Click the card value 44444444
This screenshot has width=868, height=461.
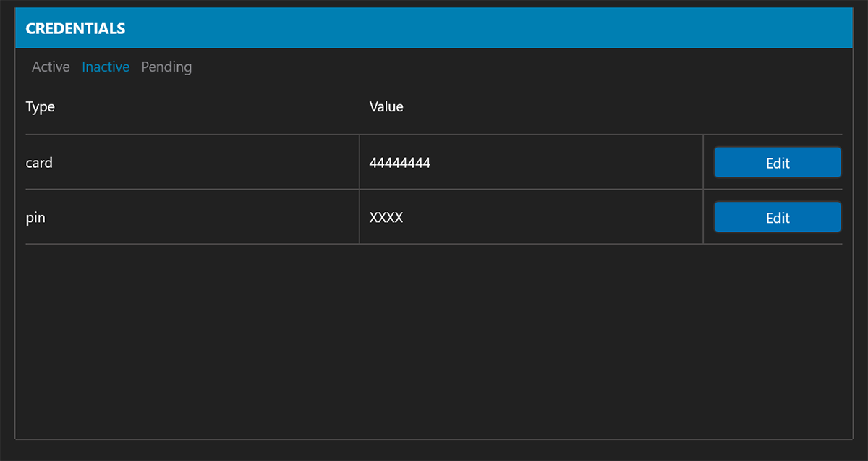click(x=400, y=163)
